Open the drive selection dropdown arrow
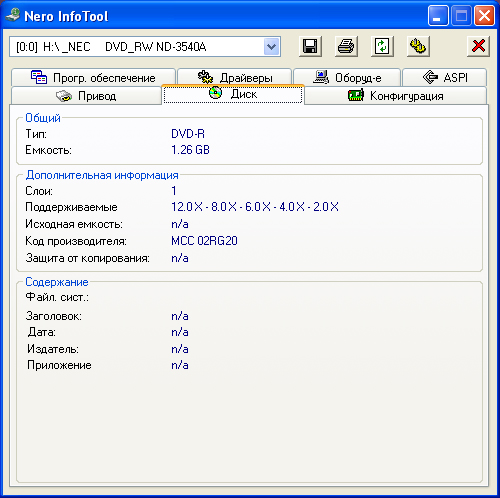Viewport: 500px width, 498px height. (x=272, y=47)
